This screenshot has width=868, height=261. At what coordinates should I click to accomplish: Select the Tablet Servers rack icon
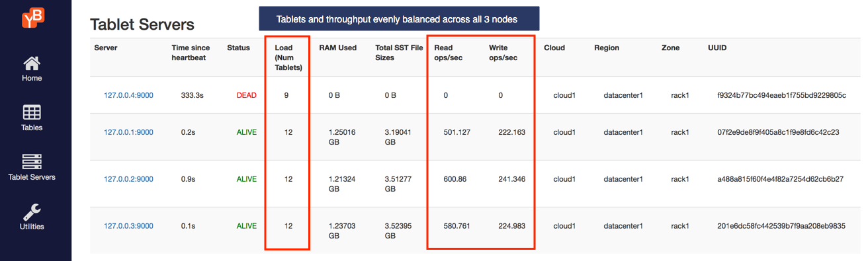point(32,163)
